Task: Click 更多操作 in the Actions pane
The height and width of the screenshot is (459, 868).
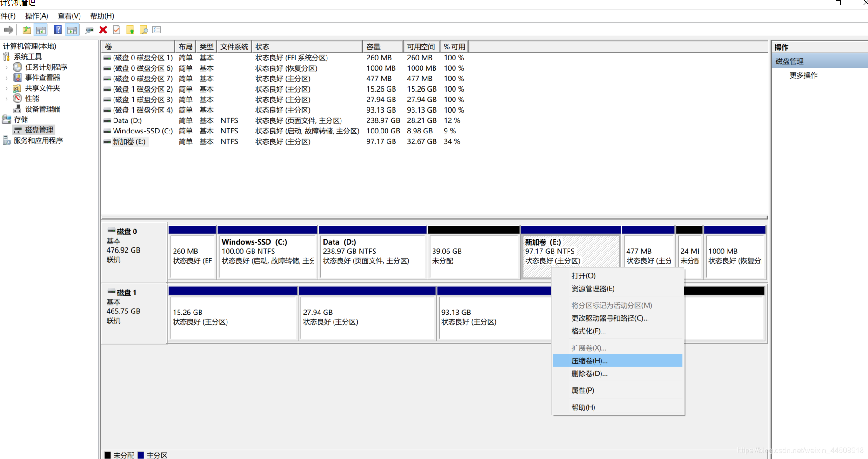Action: (x=803, y=75)
